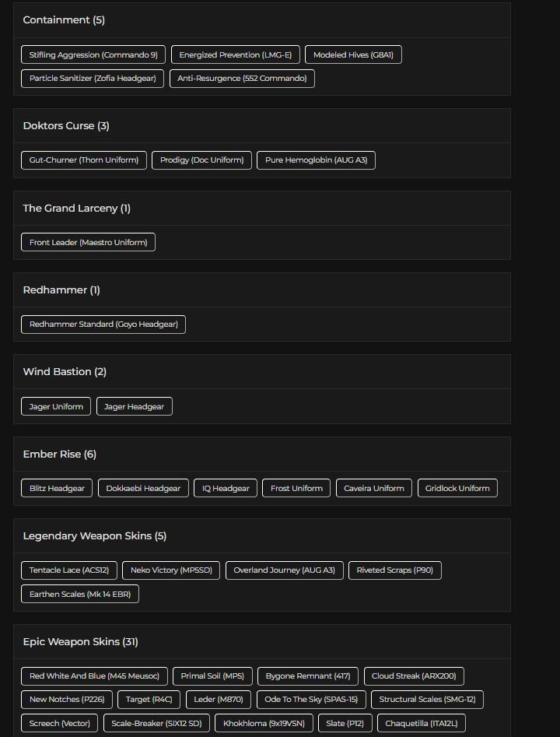Click the Stifling Aggression (Commando 9) tag
The width and height of the screenshot is (560, 737).
(93, 55)
